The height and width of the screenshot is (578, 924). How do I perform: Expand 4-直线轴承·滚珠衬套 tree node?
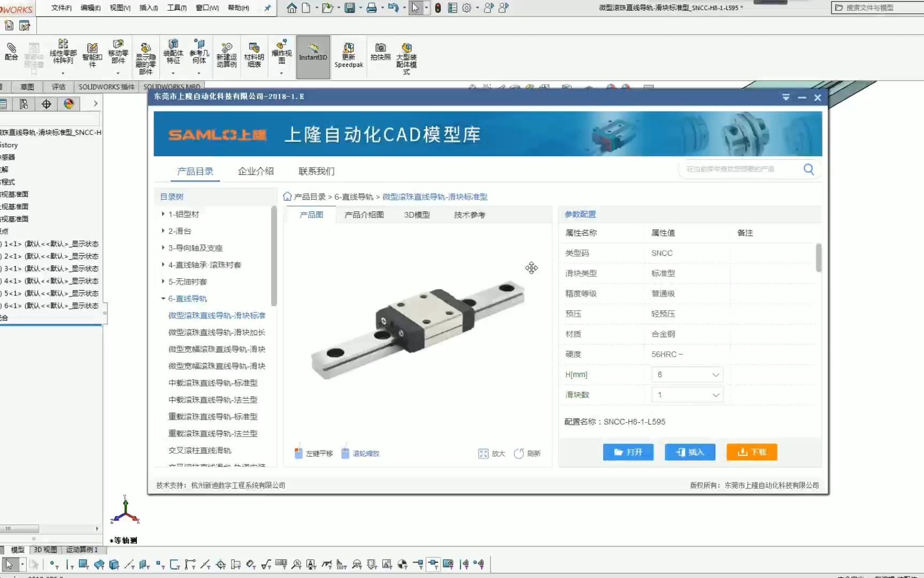tap(163, 265)
